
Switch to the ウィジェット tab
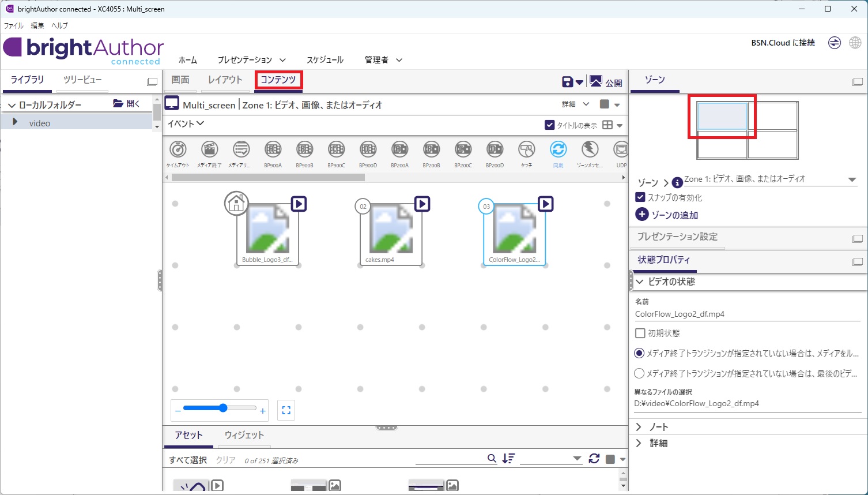click(x=244, y=435)
